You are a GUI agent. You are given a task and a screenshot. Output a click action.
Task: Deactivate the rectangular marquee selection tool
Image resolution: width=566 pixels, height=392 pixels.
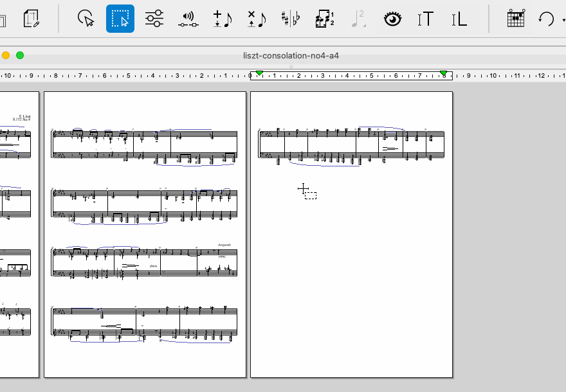point(120,19)
